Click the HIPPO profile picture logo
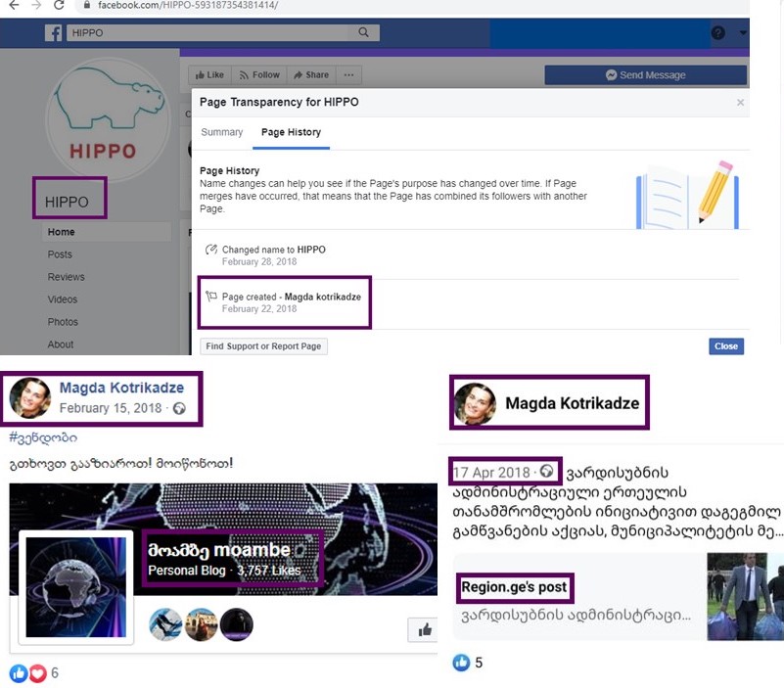This screenshot has height=688, width=784. pyautogui.click(x=108, y=120)
